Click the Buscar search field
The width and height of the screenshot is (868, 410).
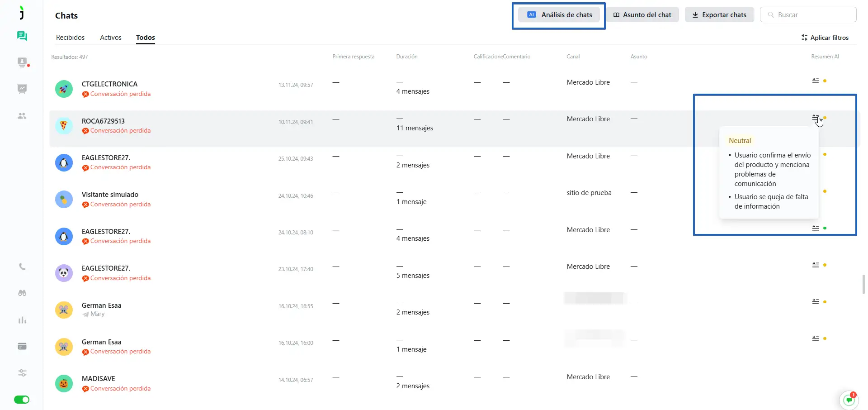click(809, 15)
